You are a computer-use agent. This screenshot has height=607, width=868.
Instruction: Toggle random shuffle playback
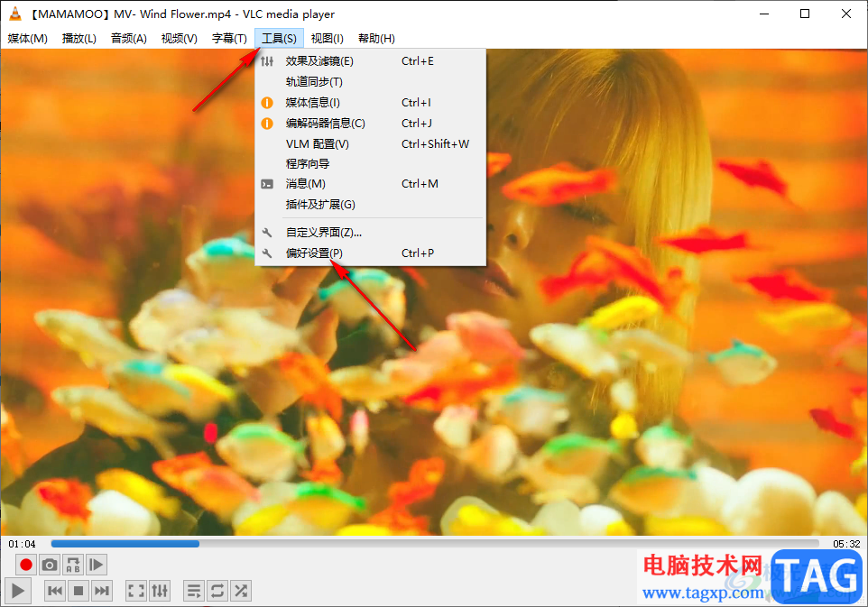click(241, 591)
